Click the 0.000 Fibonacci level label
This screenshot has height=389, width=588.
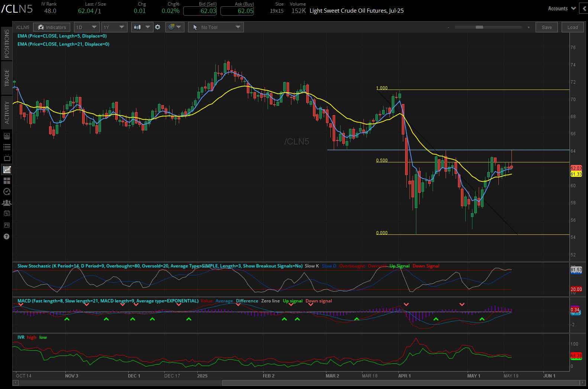tap(382, 233)
